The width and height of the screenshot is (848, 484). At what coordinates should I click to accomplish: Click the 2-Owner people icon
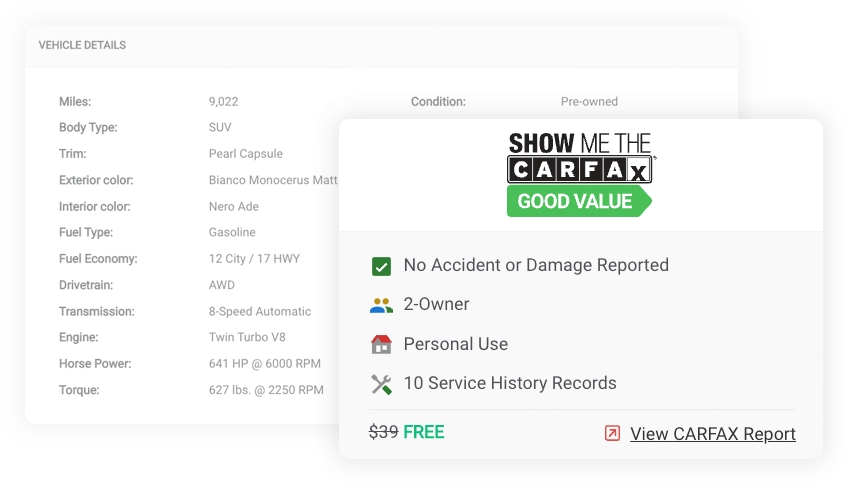[381, 306]
